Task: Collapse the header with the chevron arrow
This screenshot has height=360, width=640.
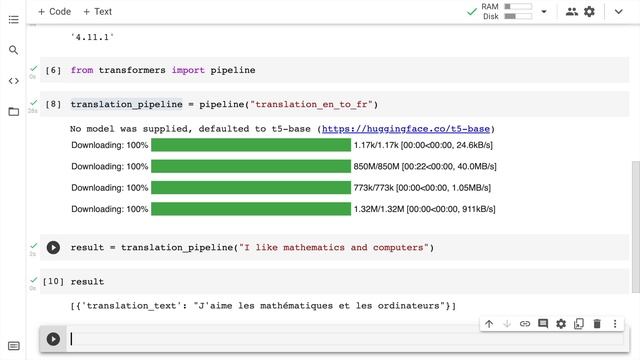Action: [x=618, y=11]
